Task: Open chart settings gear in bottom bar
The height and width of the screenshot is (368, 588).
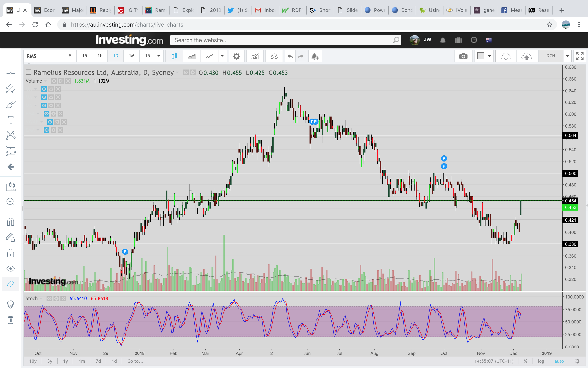Action: coord(578,361)
